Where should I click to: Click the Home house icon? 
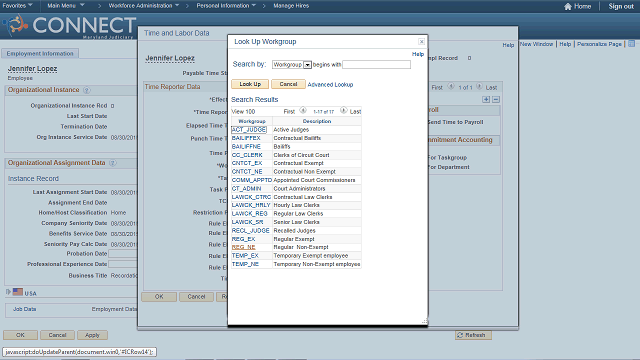tap(567, 6)
